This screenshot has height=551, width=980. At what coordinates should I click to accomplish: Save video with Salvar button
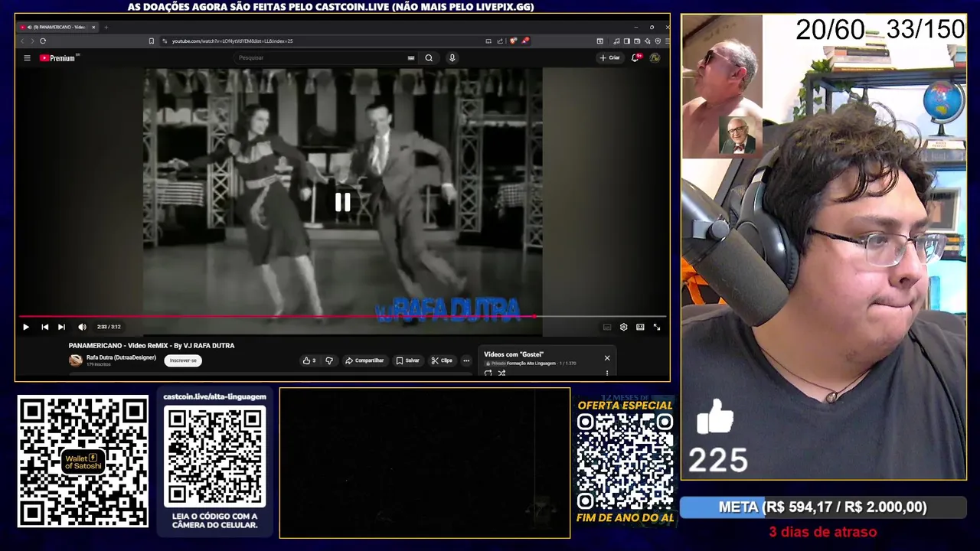click(x=407, y=360)
